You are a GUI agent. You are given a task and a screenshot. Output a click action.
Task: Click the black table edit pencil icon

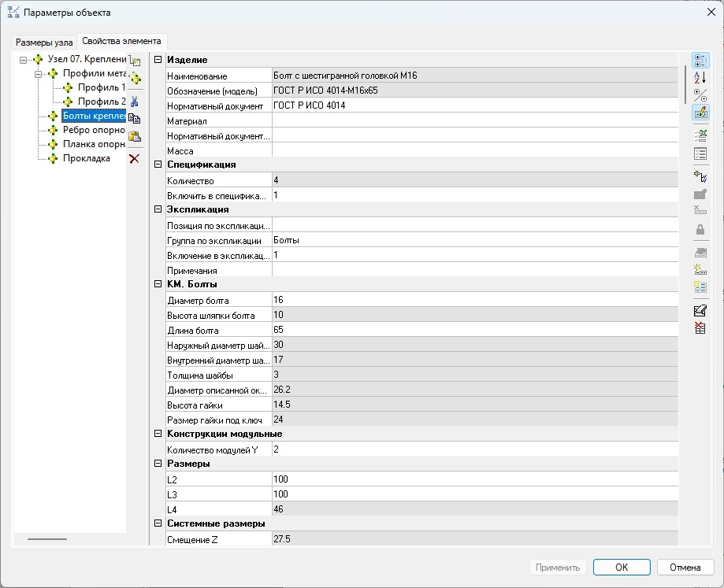coord(700,311)
